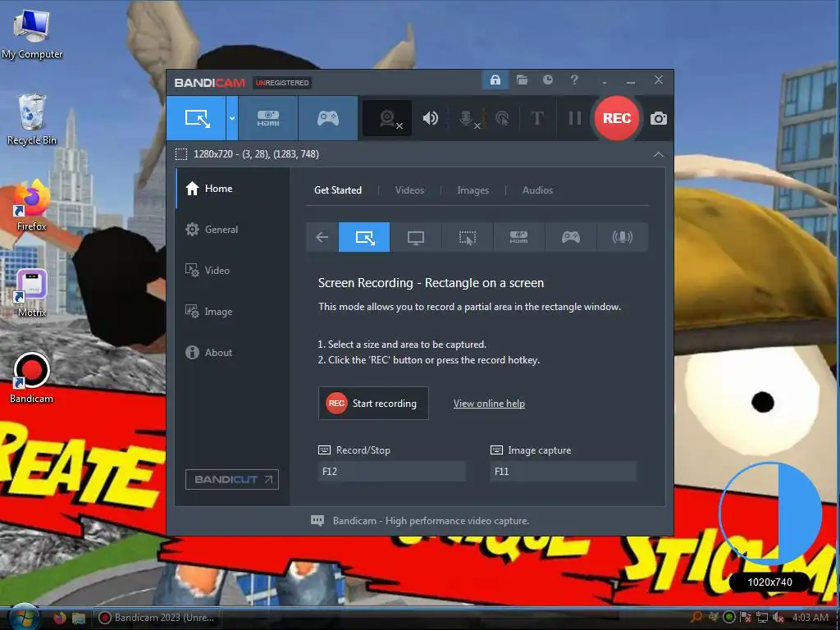Switch to the Images tab

pos(472,190)
